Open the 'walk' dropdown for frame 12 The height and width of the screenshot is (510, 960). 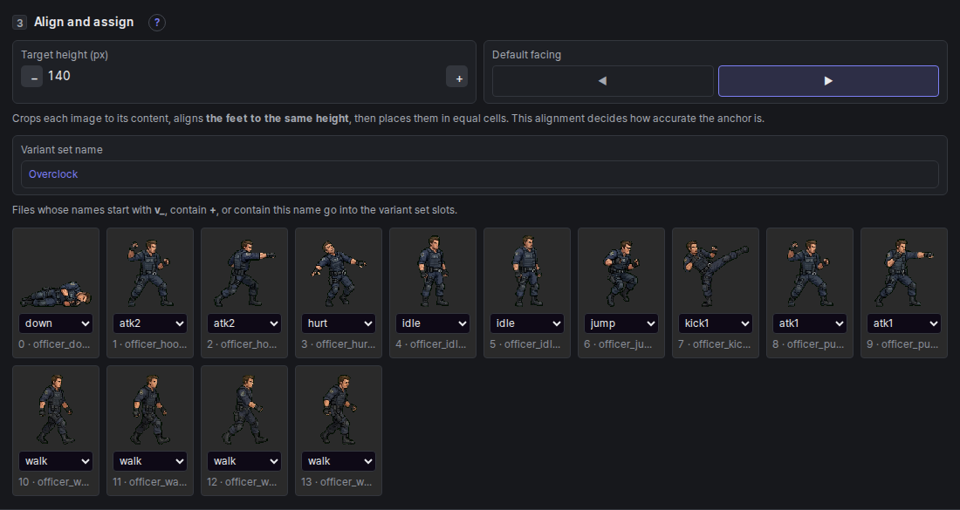244,461
